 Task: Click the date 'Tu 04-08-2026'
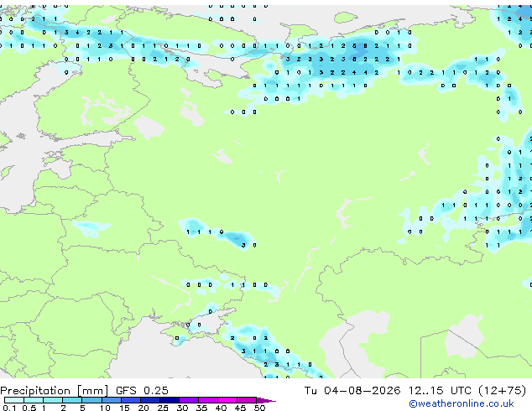pos(352,391)
